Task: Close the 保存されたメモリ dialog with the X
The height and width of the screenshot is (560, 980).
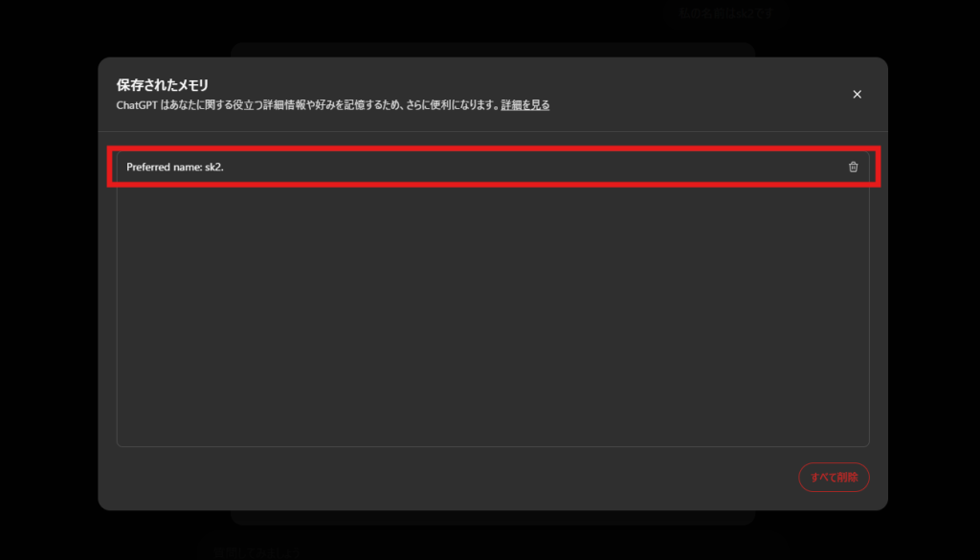Action: pyautogui.click(x=857, y=95)
